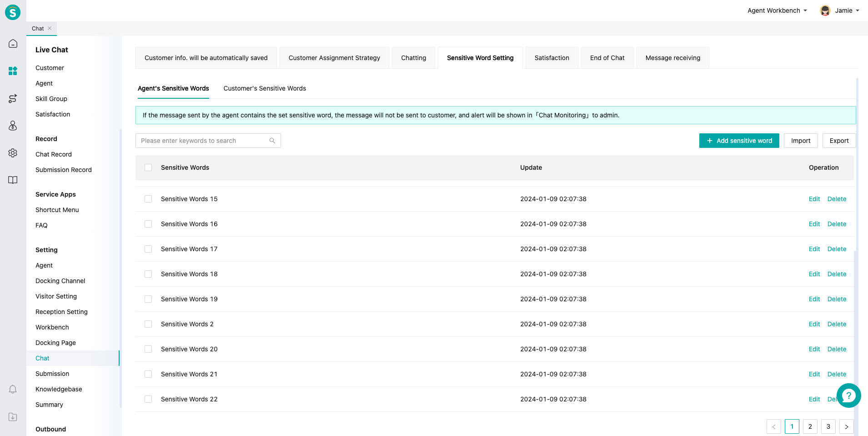Image resolution: width=868 pixels, height=436 pixels.
Task: Open Visitor Setting in sidebar
Action: (x=56, y=296)
